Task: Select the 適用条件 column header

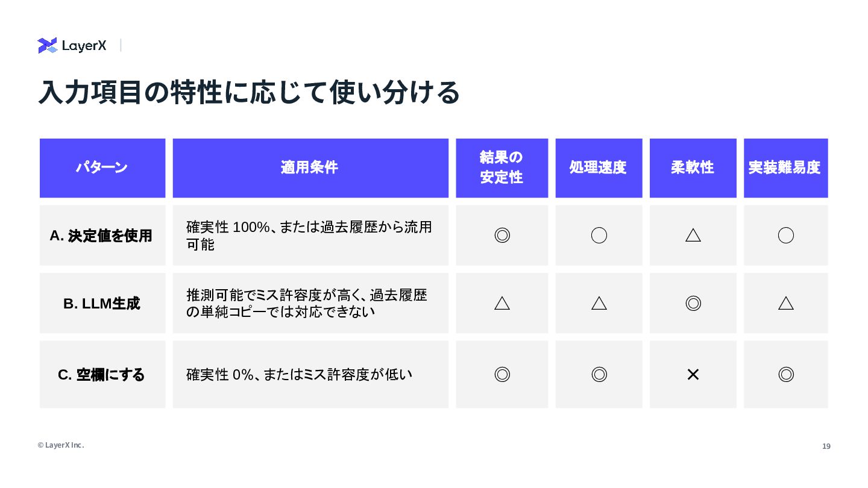Action: (310, 167)
